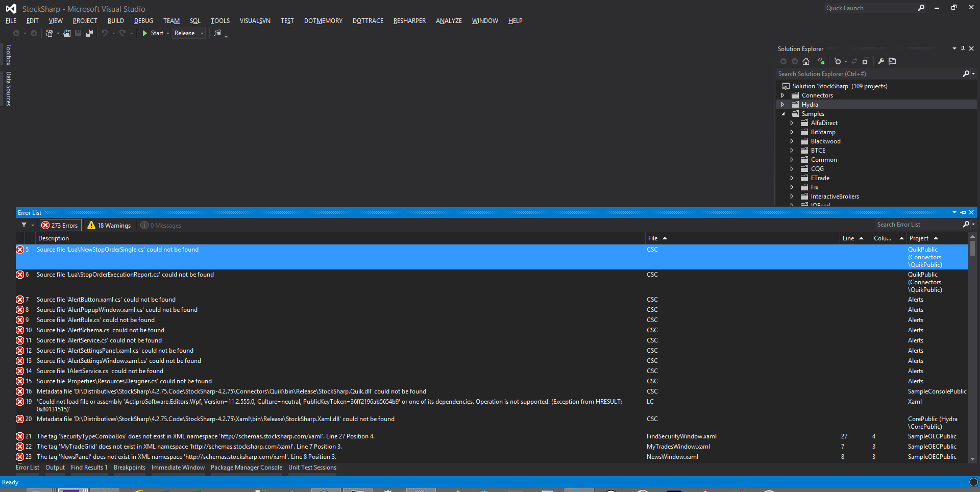
Task: Switch to Find Results 1 tab
Action: [89, 468]
